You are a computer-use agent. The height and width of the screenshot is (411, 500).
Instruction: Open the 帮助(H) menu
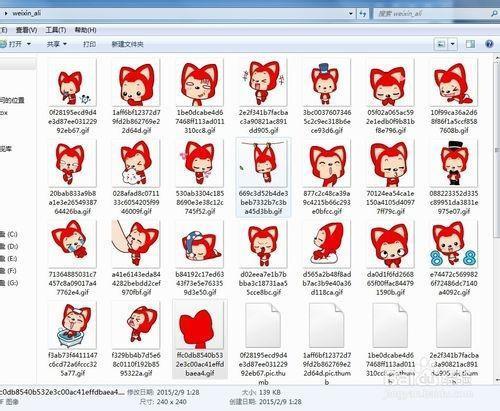[x=85, y=30]
